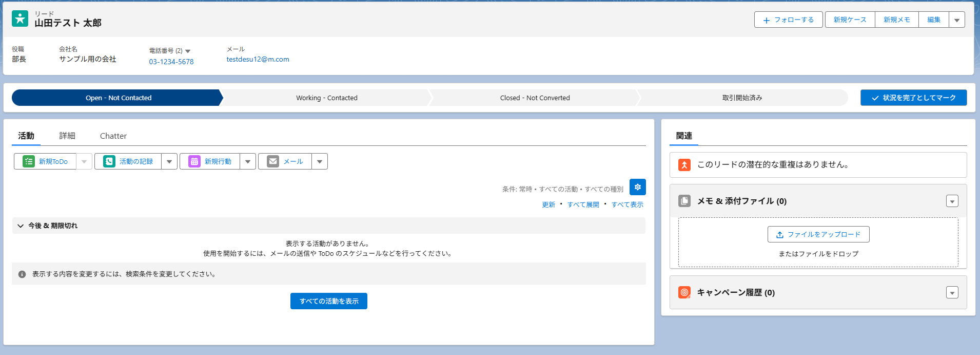Open キャンペーン履歴 actions menu
Screen dimensions: 980x355
[x=952, y=293]
